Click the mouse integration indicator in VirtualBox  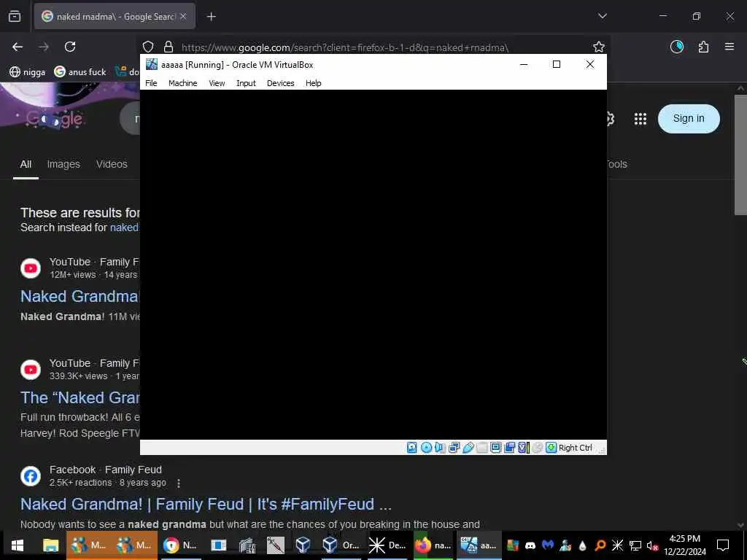point(538,448)
